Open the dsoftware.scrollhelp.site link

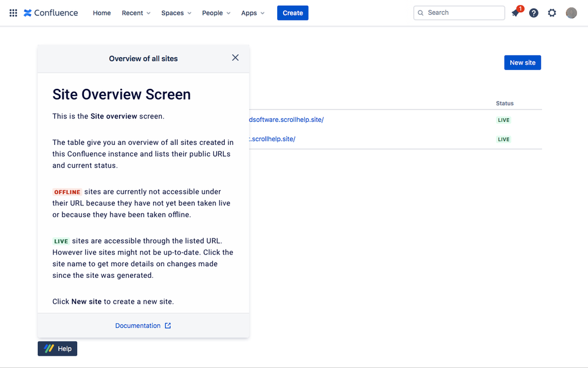(x=286, y=120)
